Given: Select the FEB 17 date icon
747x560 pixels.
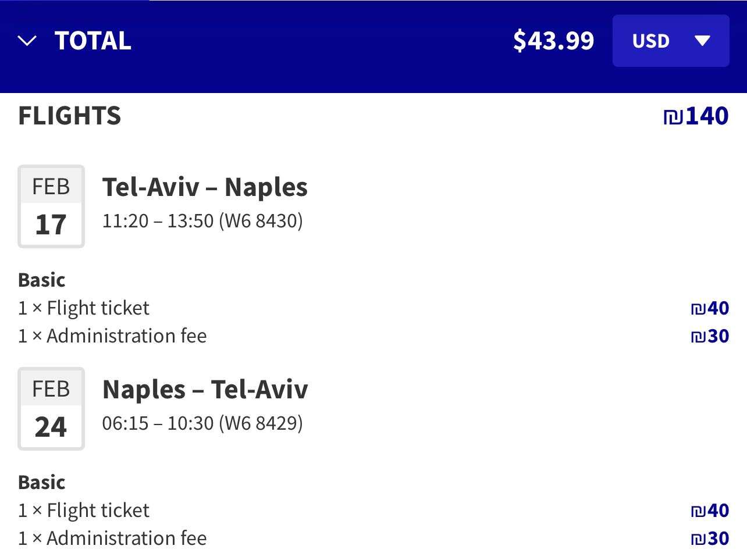Looking at the screenshot, I should pos(51,206).
